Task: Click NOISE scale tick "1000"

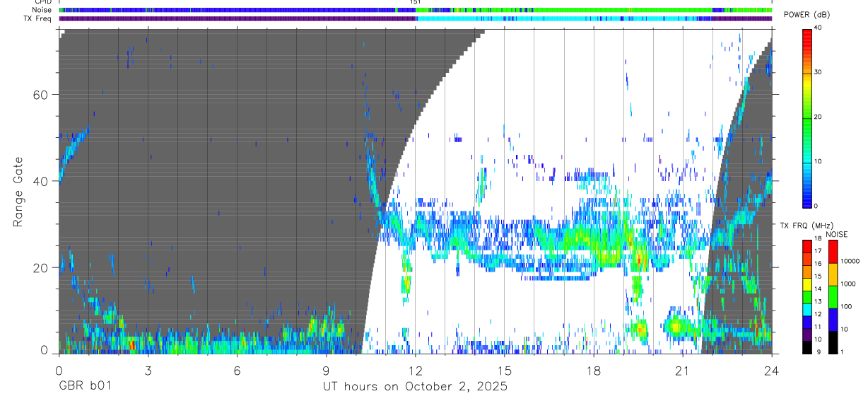Action: [x=849, y=283]
